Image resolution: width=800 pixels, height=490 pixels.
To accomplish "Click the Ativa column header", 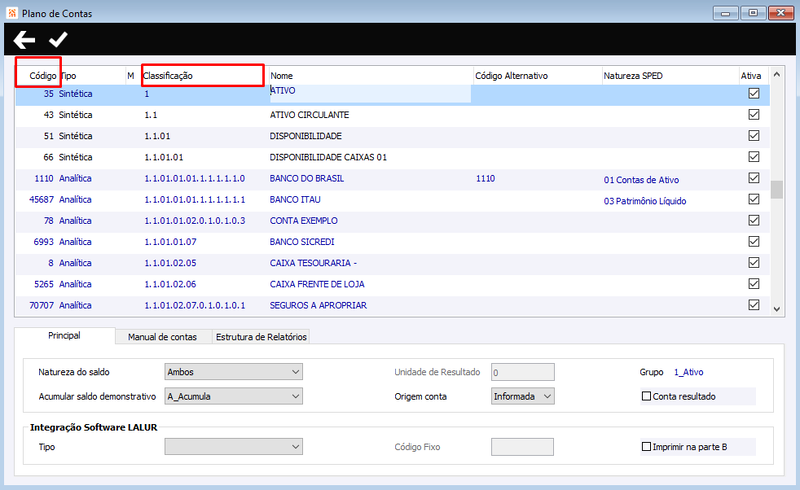I will point(751,76).
